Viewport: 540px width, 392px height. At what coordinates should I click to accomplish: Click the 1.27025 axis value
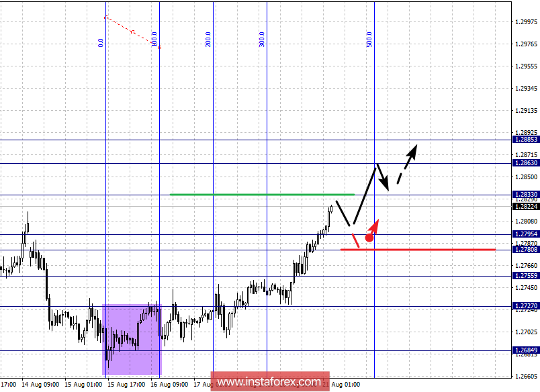point(526,332)
